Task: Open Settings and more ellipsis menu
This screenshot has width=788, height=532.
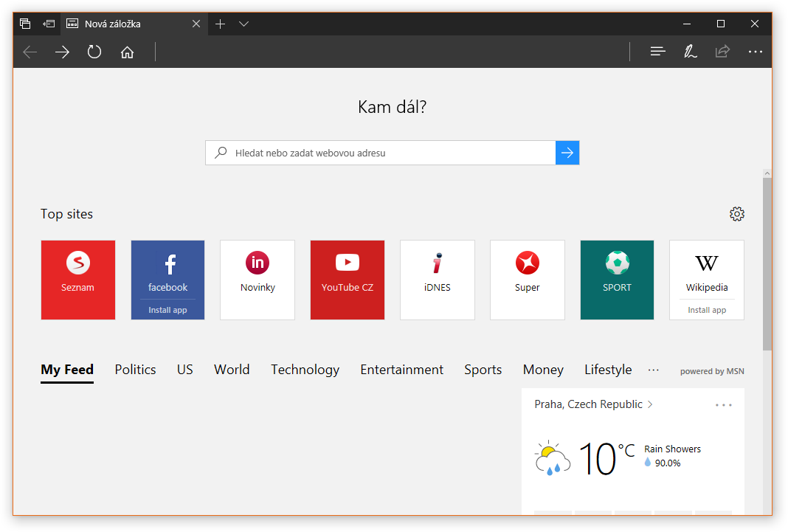Action: tap(755, 51)
